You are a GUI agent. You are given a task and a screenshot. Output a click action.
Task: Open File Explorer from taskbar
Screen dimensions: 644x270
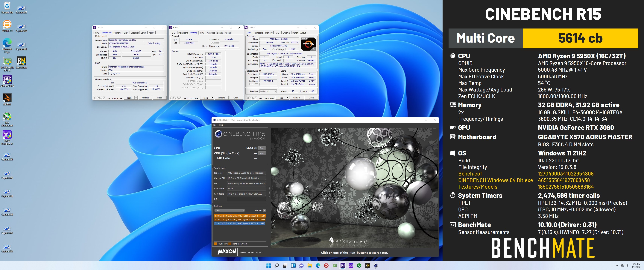310,265
